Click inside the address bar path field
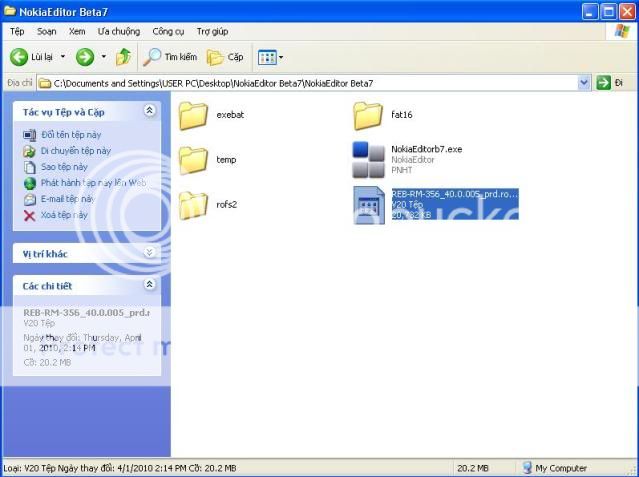 (x=300, y=83)
